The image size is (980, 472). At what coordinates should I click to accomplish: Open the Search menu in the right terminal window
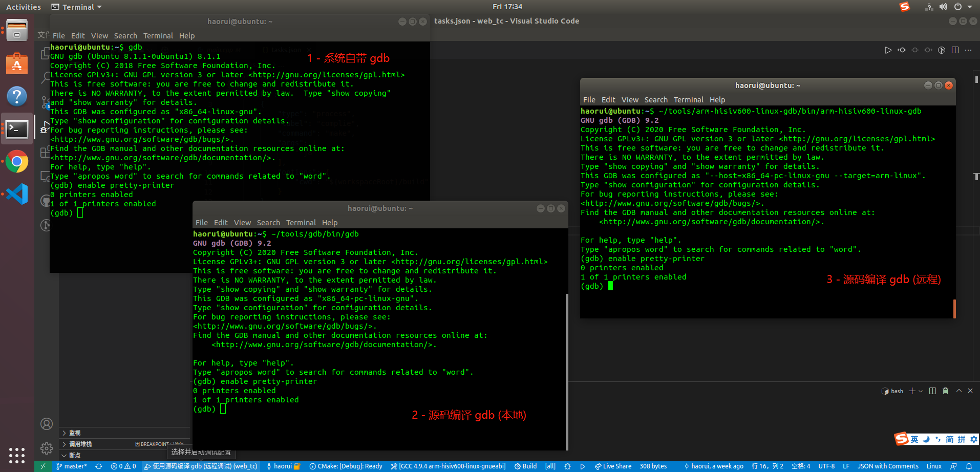point(656,99)
